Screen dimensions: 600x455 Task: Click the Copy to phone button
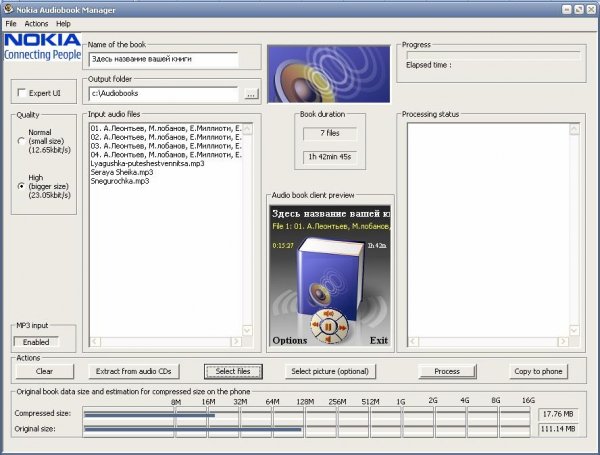(538, 371)
